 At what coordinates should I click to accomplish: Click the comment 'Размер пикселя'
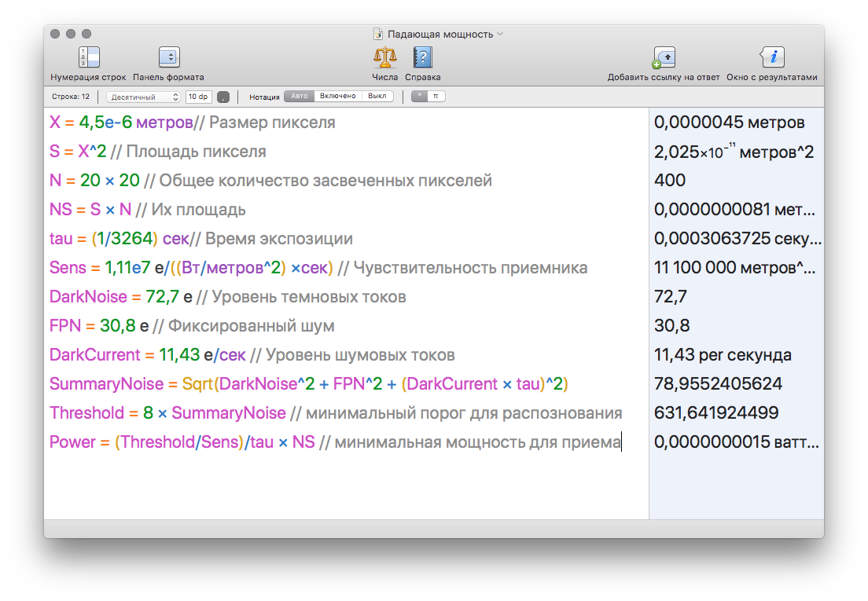coord(272,123)
